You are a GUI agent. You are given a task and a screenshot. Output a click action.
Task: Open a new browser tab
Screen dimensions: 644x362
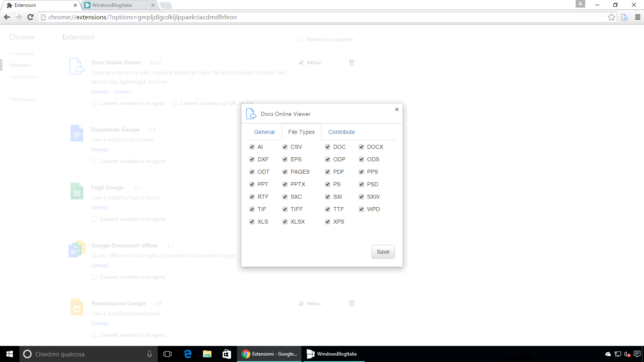click(x=165, y=5)
